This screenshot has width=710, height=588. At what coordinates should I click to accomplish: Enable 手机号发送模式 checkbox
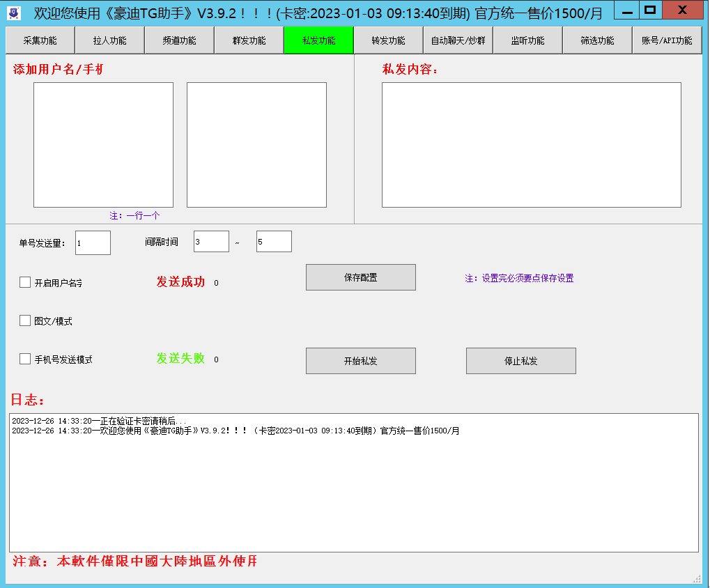[25, 359]
